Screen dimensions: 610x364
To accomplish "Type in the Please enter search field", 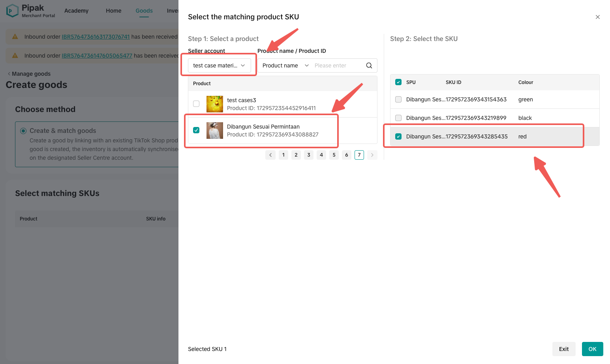I will [x=338, y=65].
